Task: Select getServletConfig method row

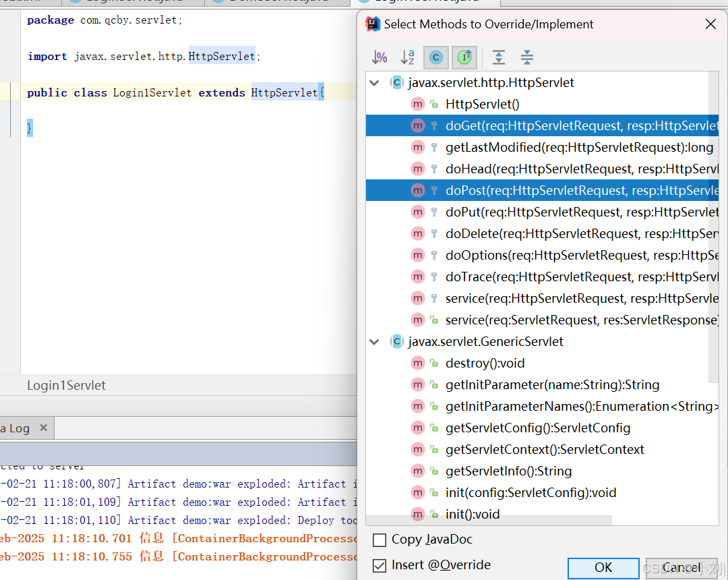Action: pos(542,428)
